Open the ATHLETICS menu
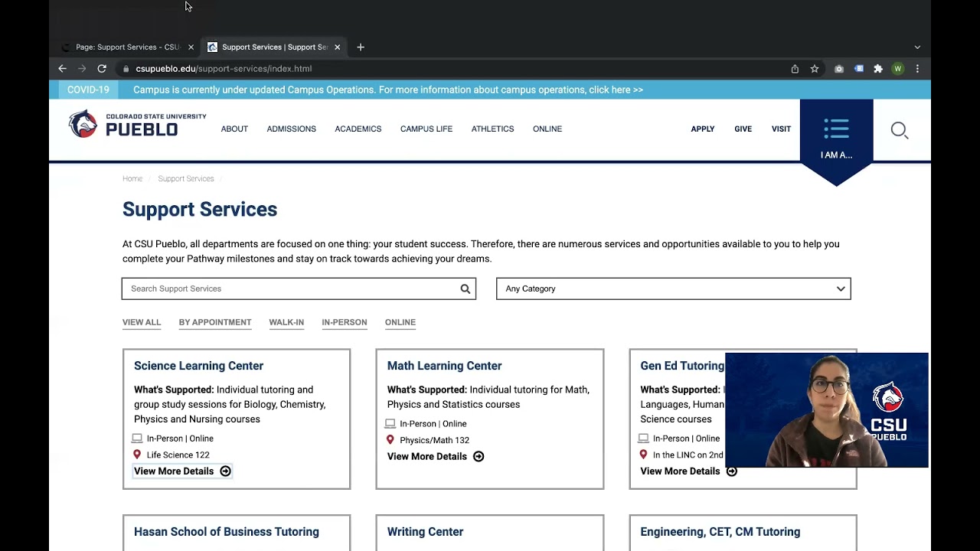Image resolution: width=980 pixels, height=551 pixels. coord(492,129)
